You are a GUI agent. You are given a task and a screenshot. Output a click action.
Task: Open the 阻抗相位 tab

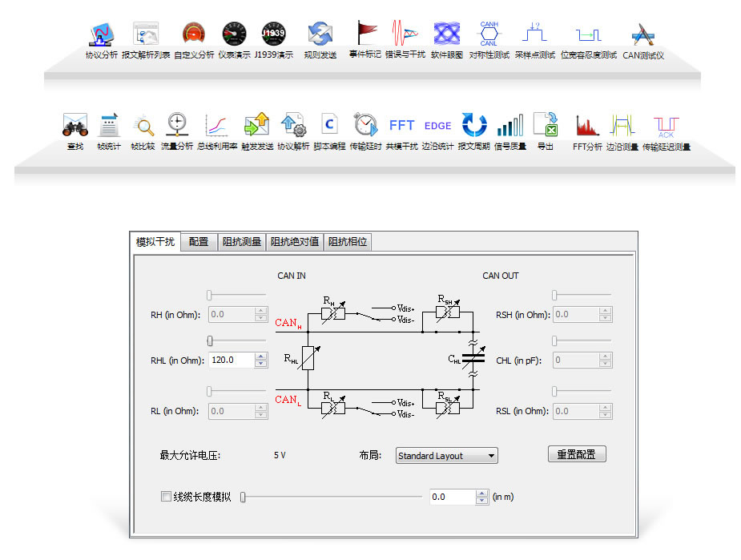point(348,241)
